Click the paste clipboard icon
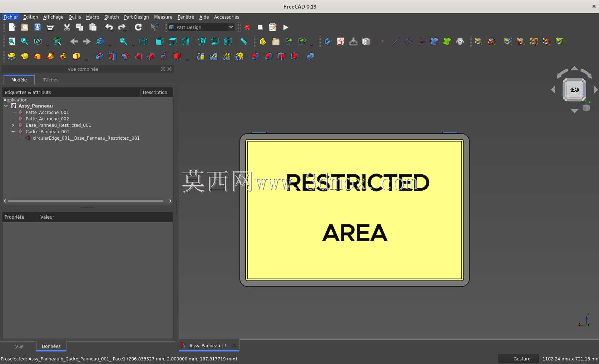 coord(93,27)
